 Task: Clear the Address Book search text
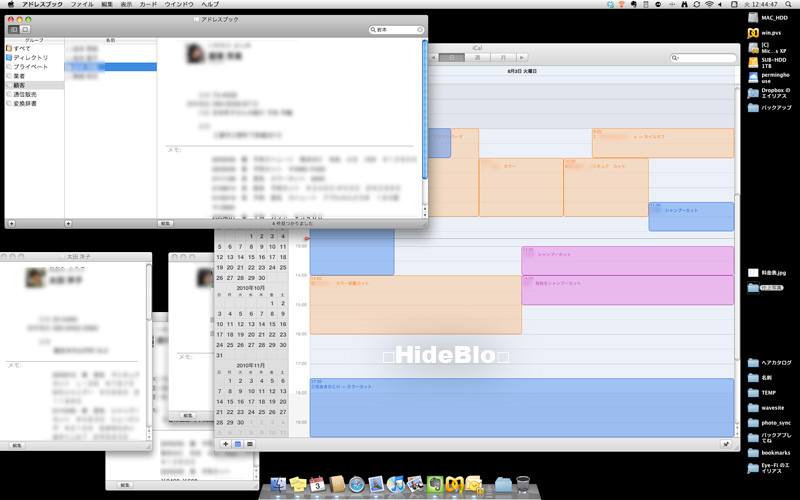click(420, 30)
